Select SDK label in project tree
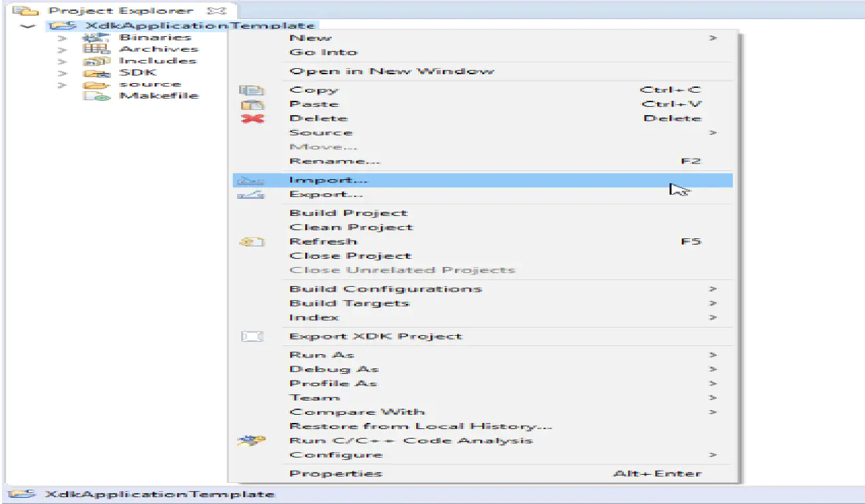Viewport: 865px width, 504px height. point(138,73)
